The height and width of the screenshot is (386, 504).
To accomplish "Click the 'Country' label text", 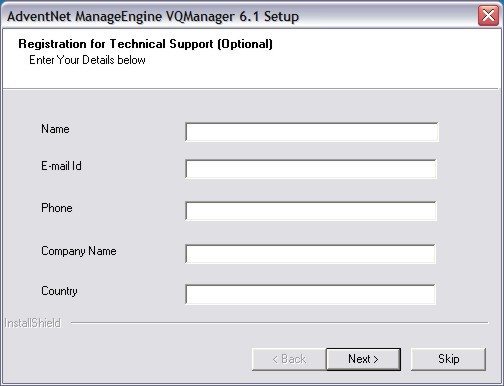I will [59, 291].
